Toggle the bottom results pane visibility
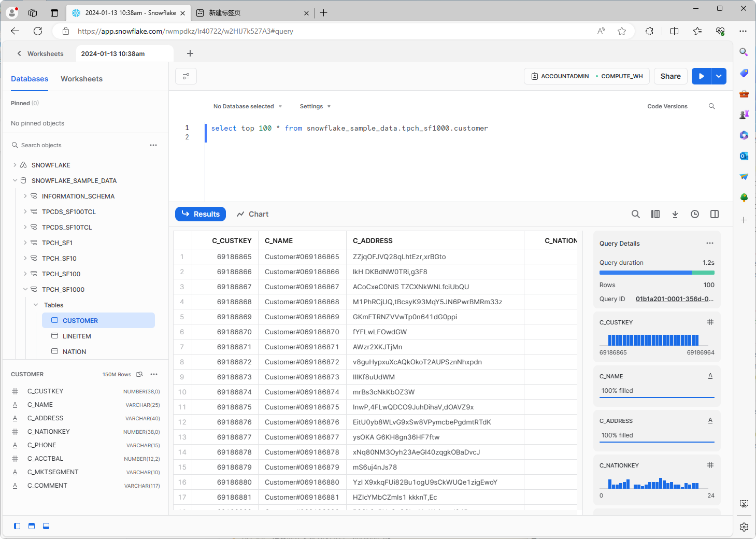 click(46, 526)
